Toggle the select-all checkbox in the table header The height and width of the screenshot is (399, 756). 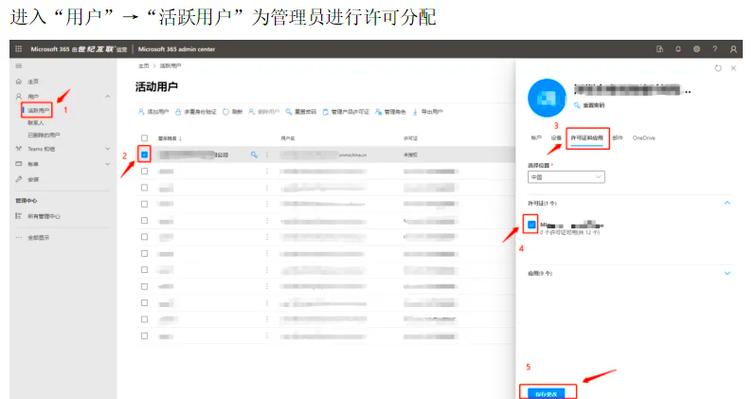pyautogui.click(x=144, y=138)
